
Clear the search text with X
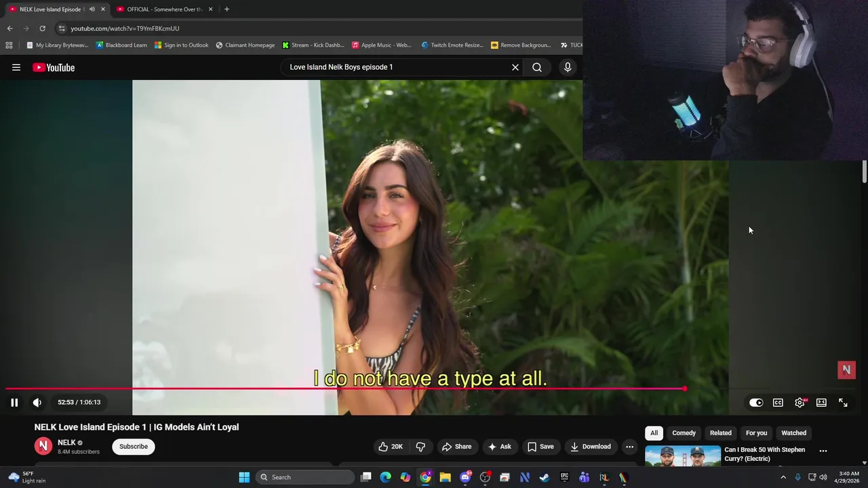tap(515, 67)
